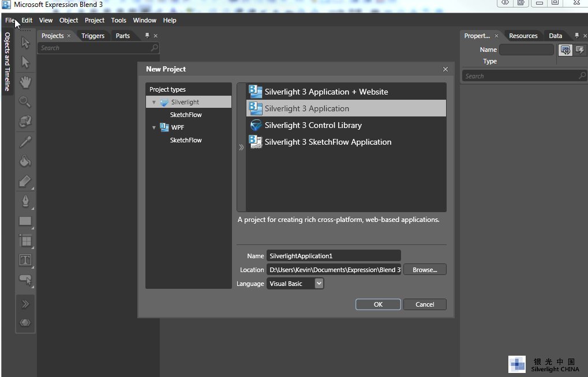Select the Paint Bucket tool
The width and height of the screenshot is (588, 377).
pyautogui.click(x=25, y=161)
